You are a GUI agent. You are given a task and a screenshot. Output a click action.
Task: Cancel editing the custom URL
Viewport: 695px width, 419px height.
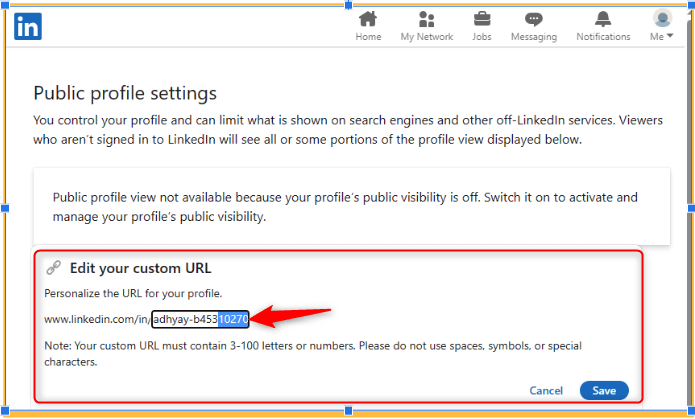(546, 391)
